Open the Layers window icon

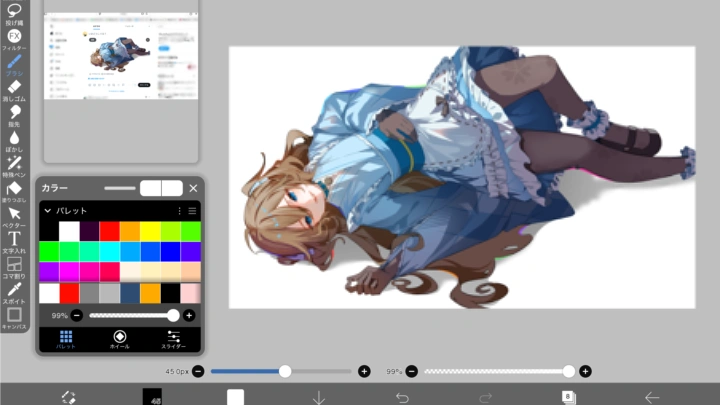[x=568, y=397]
